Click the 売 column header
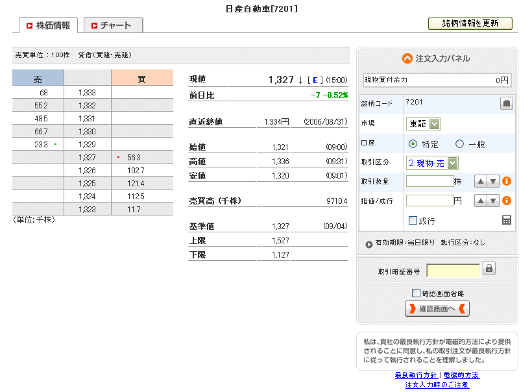Screen dimensions: 532x392 pos(38,78)
